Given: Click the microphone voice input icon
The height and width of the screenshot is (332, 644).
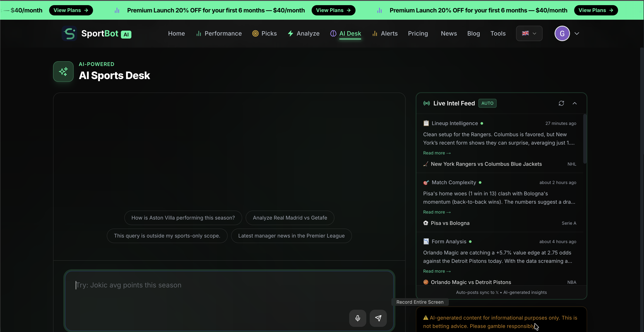Looking at the screenshot, I should pyautogui.click(x=358, y=318).
